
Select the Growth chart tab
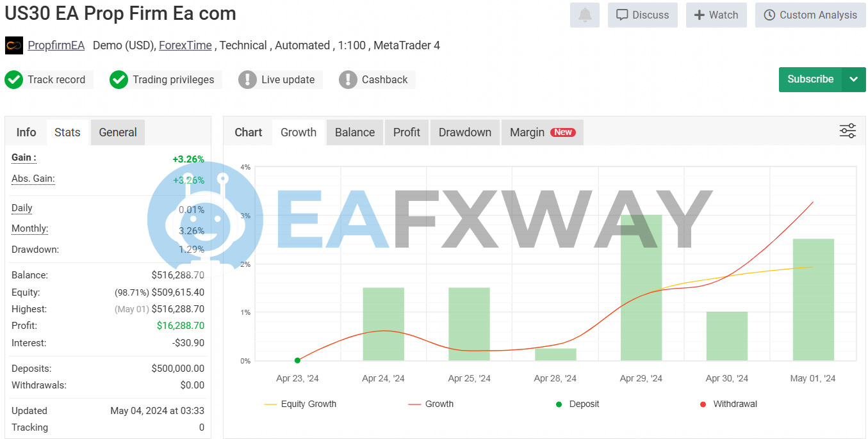299,132
